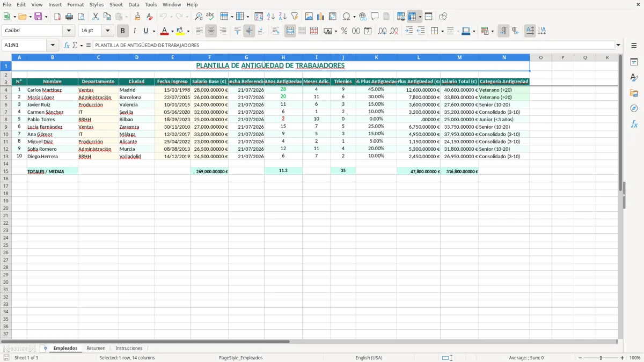This screenshot has height=362, width=644.
Task: Open the Format menu
Action: (75, 4)
